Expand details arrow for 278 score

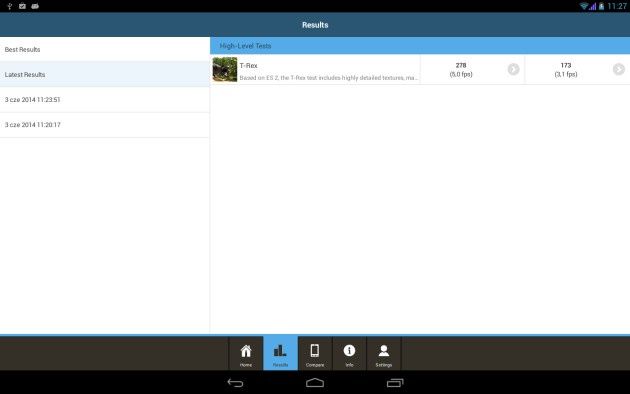coord(513,69)
